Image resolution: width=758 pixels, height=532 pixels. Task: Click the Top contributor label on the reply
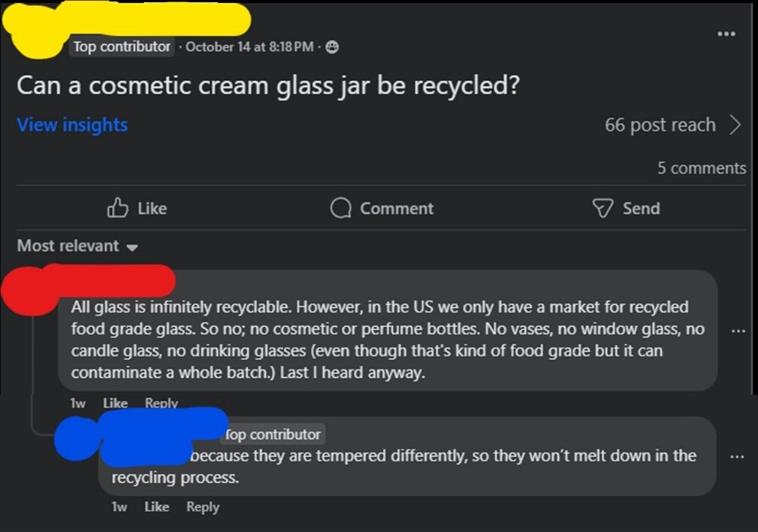click(272, 434)
